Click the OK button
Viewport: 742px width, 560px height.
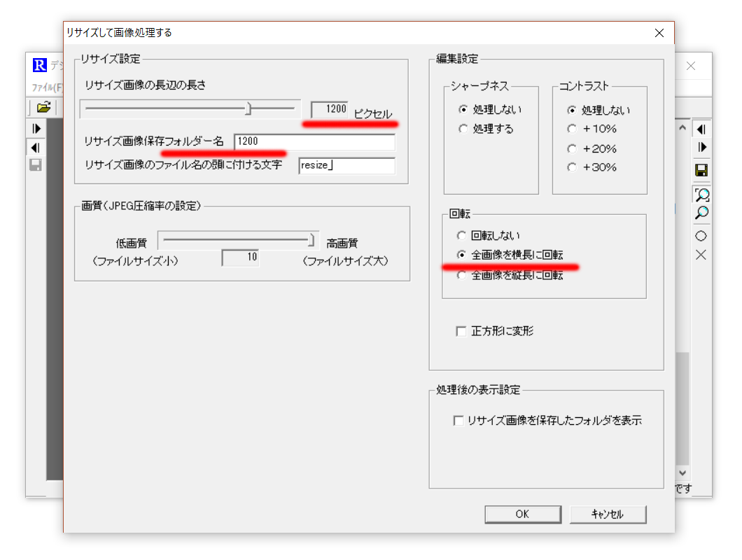[x=523, y=514]
